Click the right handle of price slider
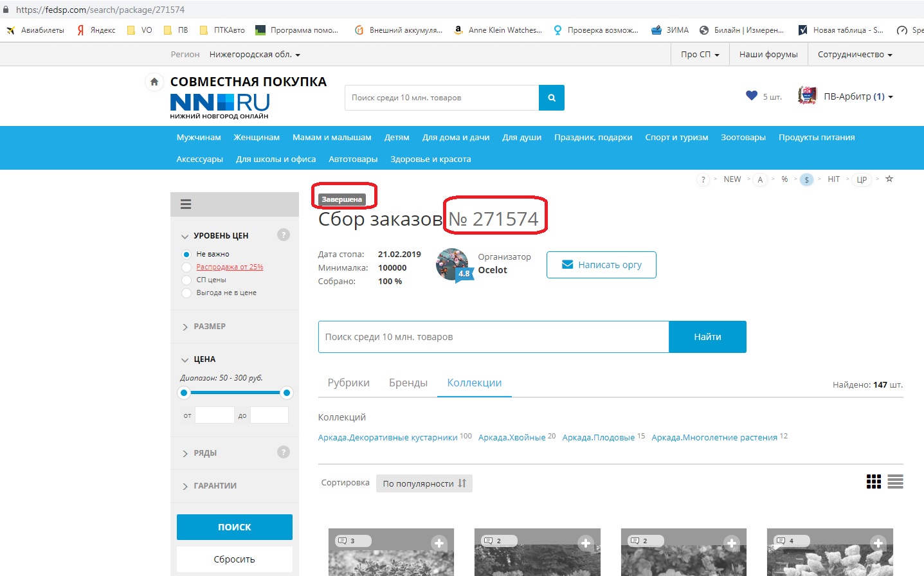This screenshot has width=924, height=576. tap(287, 393)
